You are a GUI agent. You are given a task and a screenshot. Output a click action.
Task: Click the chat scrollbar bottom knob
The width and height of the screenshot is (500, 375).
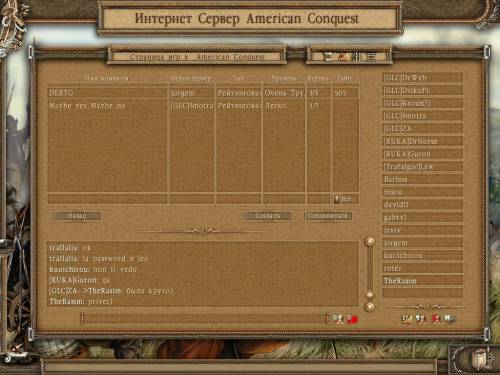[x=370, y=306]
